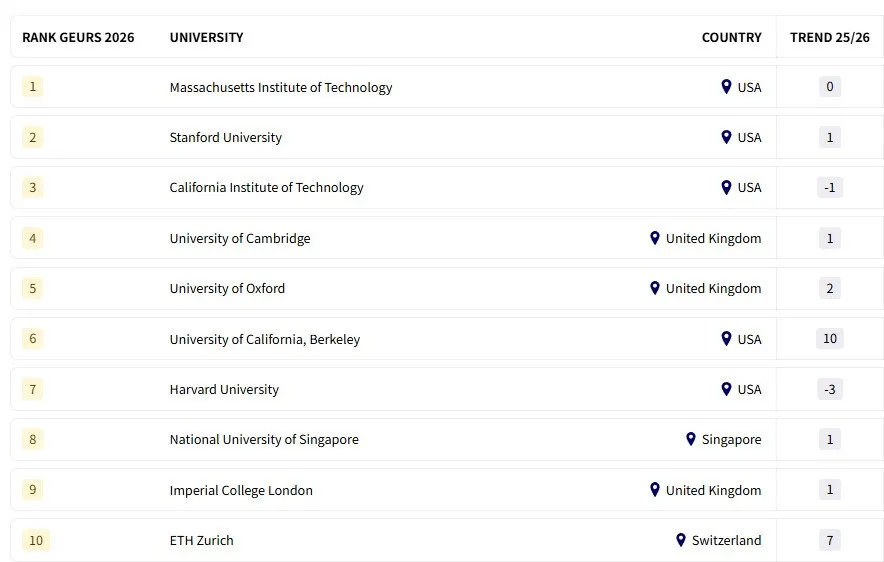
Task: Click the map pin in the MIT row
Action: (726, 87)
